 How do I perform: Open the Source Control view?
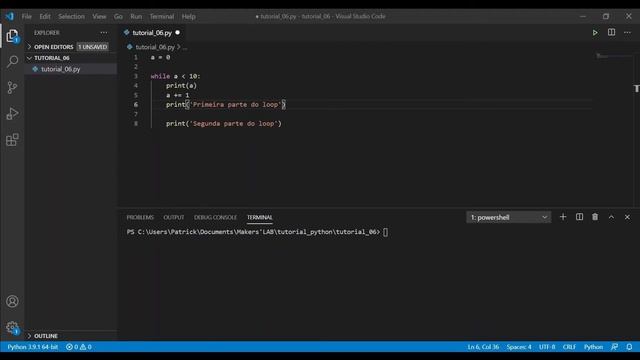pos(12,87)
